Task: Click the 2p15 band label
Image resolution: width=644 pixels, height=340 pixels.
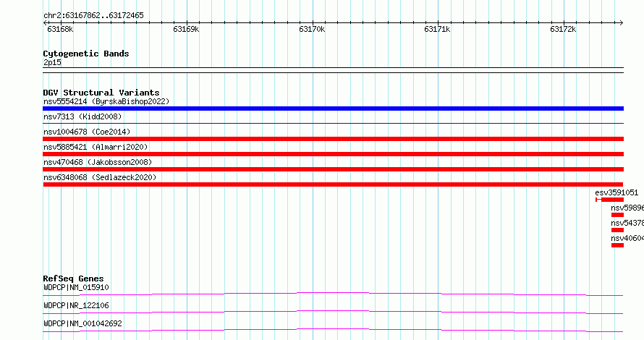Action: [x=52, y=62]
